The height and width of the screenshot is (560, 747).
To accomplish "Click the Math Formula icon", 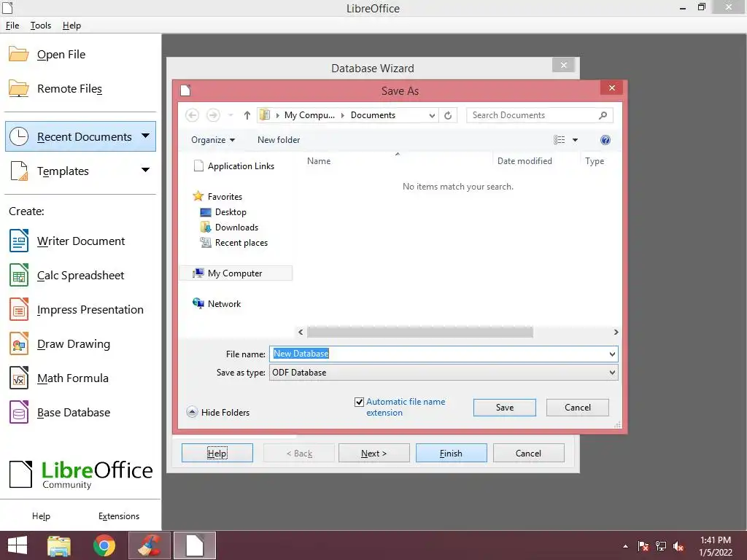I will click(19, 378).
